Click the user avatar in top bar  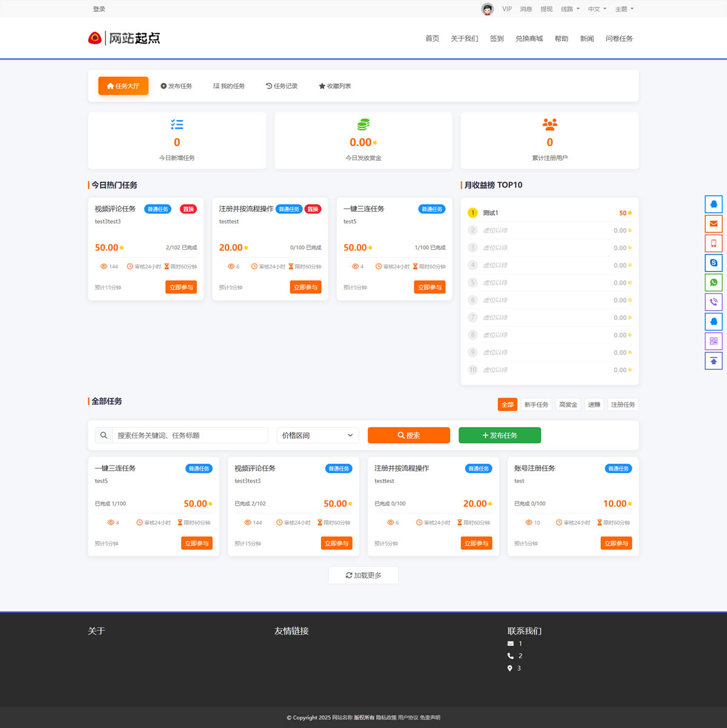click(x=487, y=9)
